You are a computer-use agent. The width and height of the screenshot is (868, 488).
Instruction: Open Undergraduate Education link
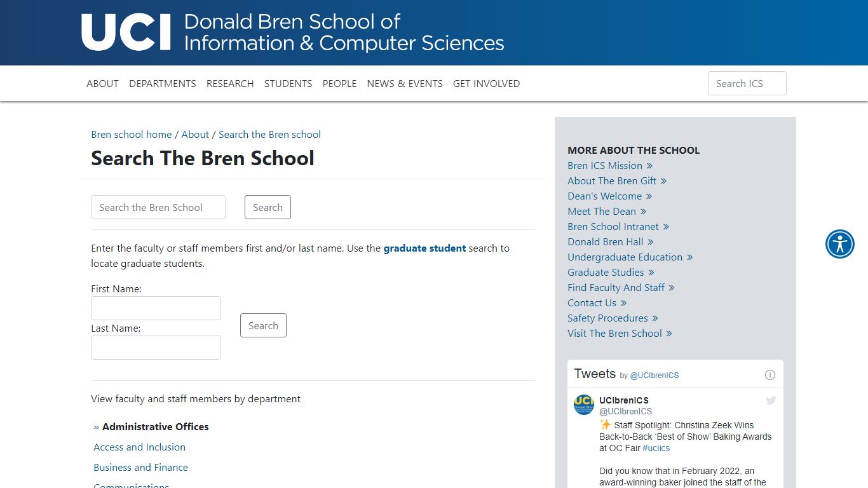(x=630, y=257)
